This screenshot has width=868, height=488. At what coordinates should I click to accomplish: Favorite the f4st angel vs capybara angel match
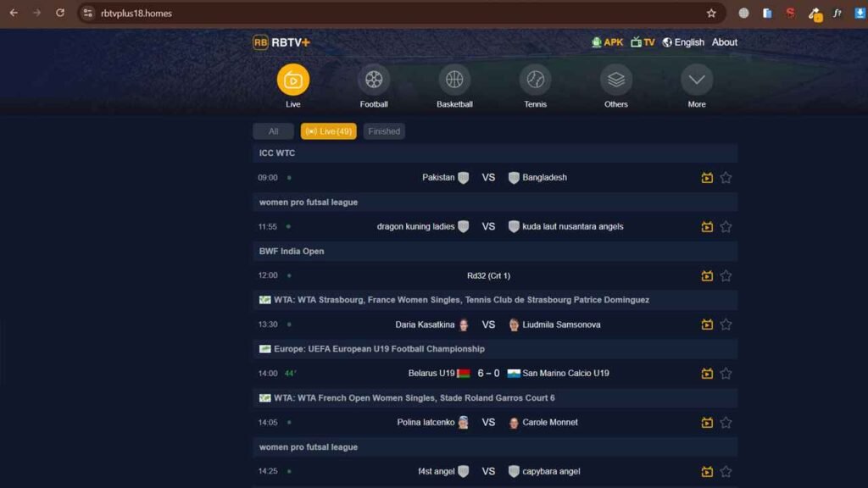click(x=726, y=471)
